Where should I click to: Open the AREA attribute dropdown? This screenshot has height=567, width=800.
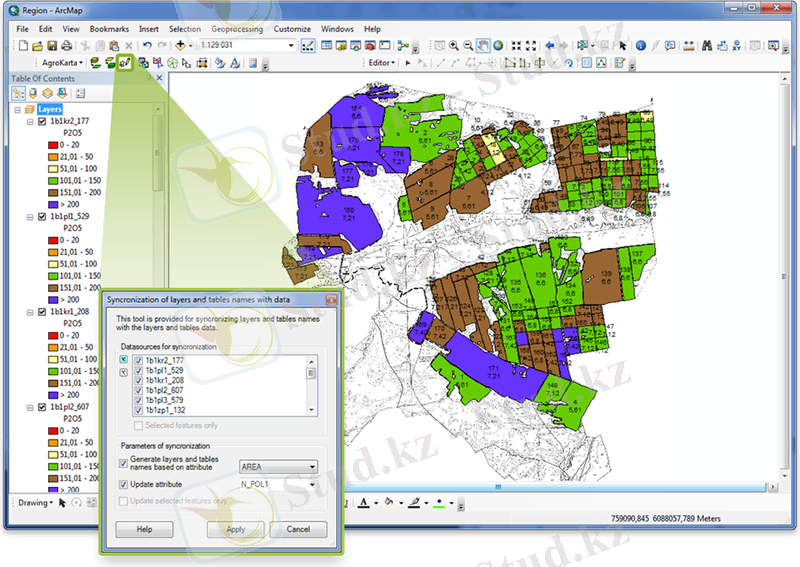point(312,466)
